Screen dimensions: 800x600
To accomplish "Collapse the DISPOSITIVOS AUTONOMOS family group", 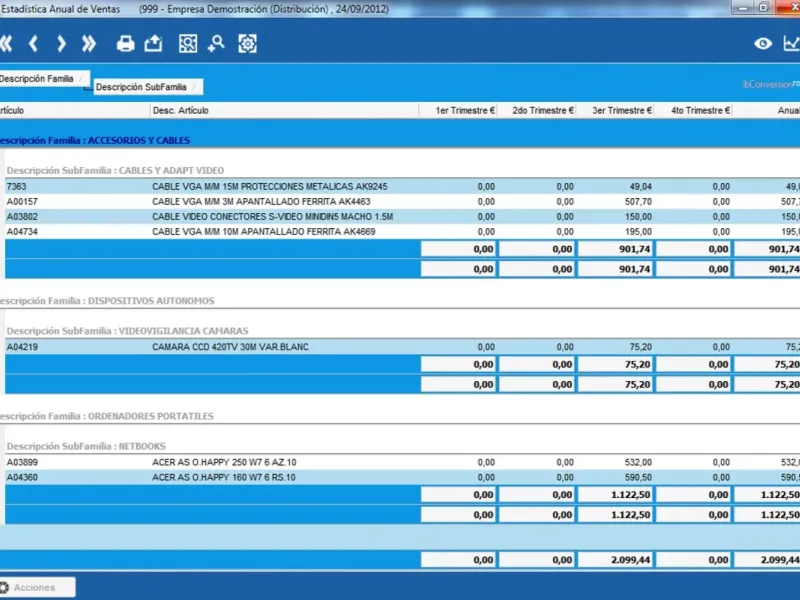I will 107,301.
